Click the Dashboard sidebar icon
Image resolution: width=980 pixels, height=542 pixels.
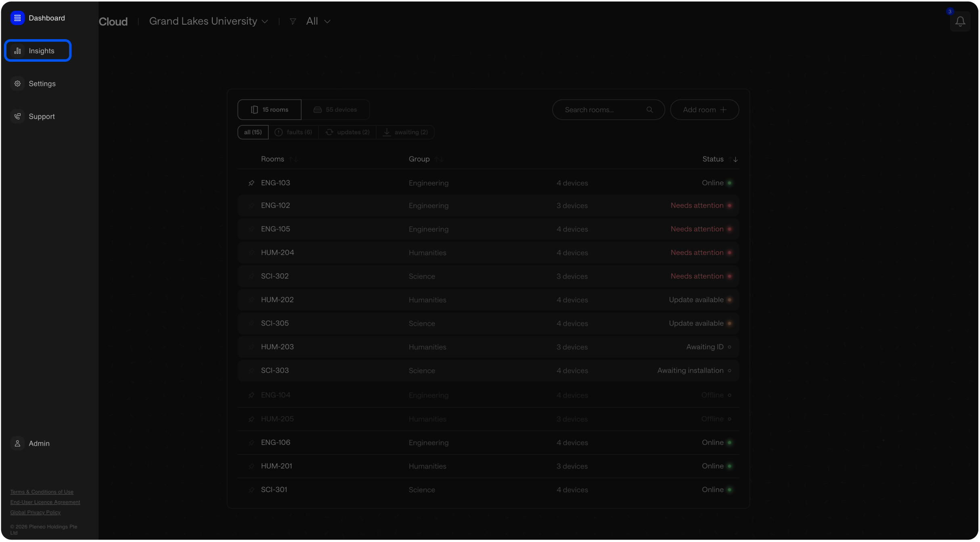coord(17,18)
